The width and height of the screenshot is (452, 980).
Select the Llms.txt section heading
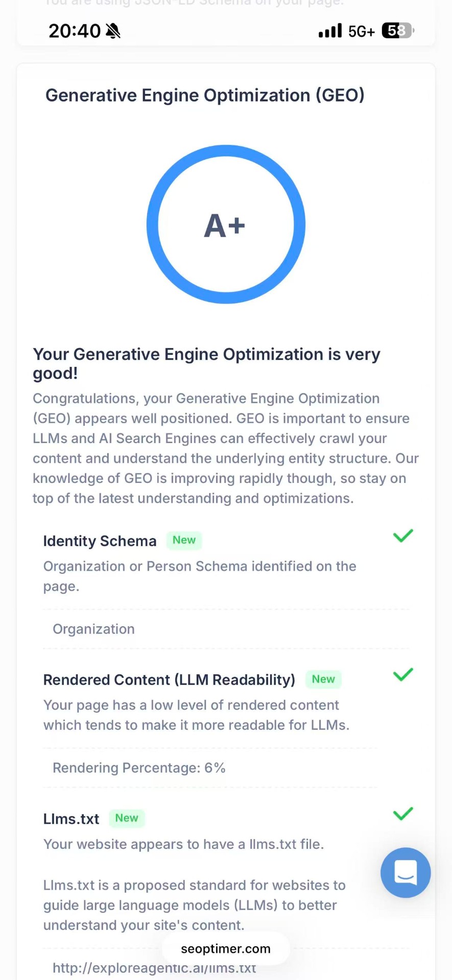[x=71, y=819]
